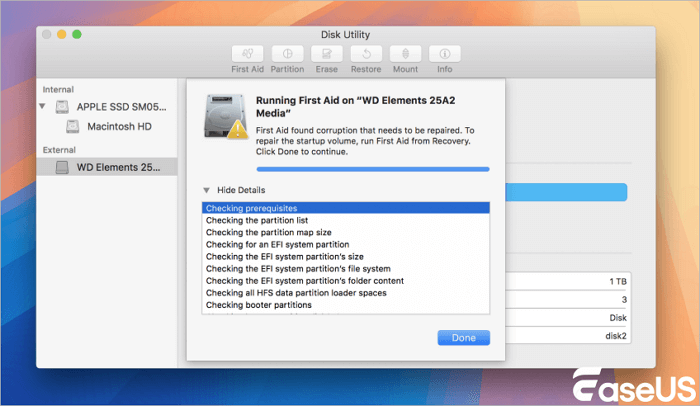
Task: Select the APPLE SSD SM05 drive icon
Action: (x=62, y=107)
